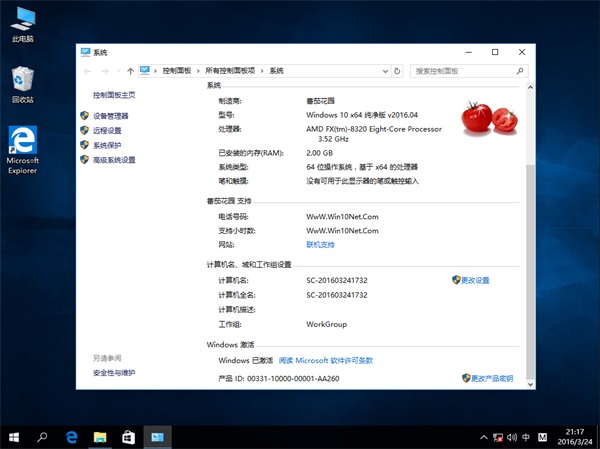Expand chevron after 控制面板 breadcrumb
Image resolution: width=600 pixels, height=449 pixels.
(198, 71)
